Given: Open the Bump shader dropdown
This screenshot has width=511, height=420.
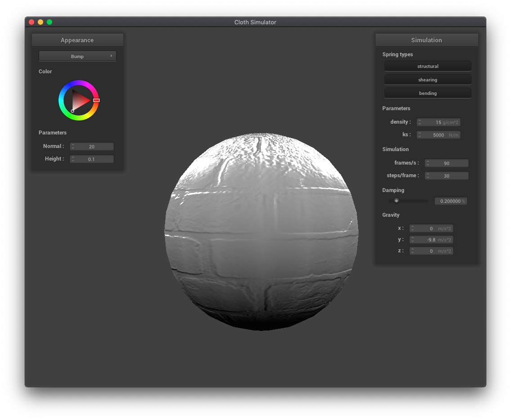Looking at the screenshot, I should click(77, 56).
